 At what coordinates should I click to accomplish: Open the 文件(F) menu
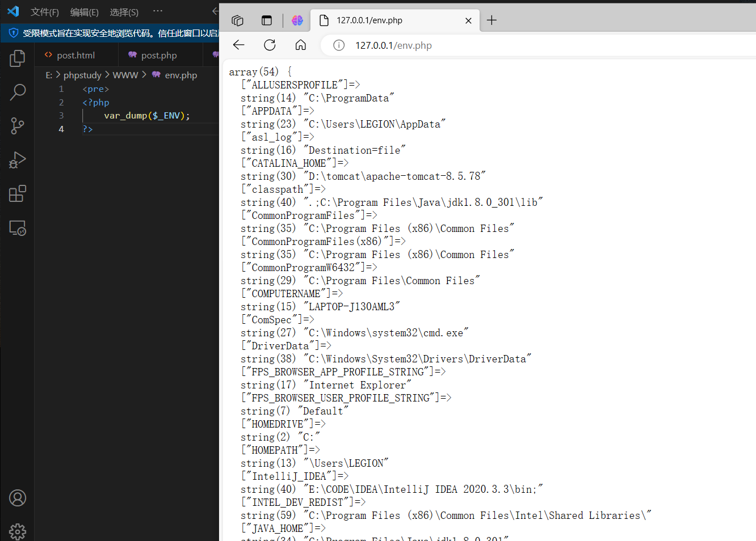[45, 12]
